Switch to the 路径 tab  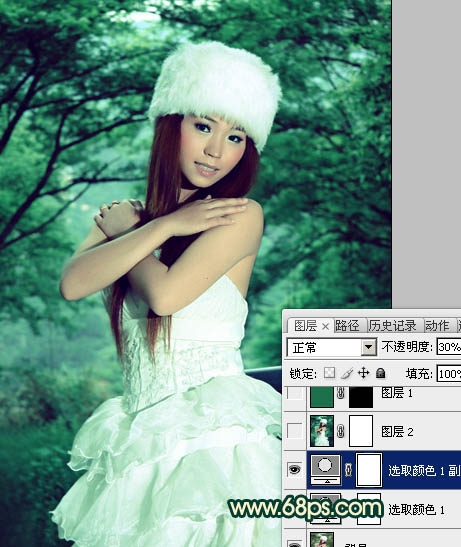(x=347, y=325)
